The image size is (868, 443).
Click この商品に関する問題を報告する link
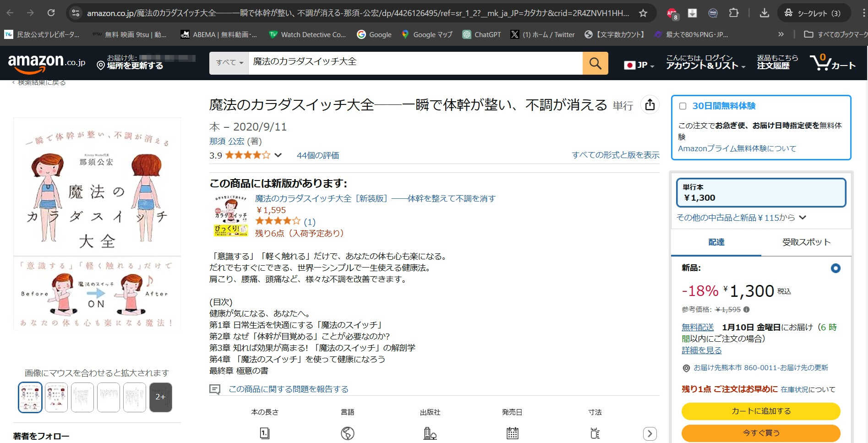(x=289, y=389)
